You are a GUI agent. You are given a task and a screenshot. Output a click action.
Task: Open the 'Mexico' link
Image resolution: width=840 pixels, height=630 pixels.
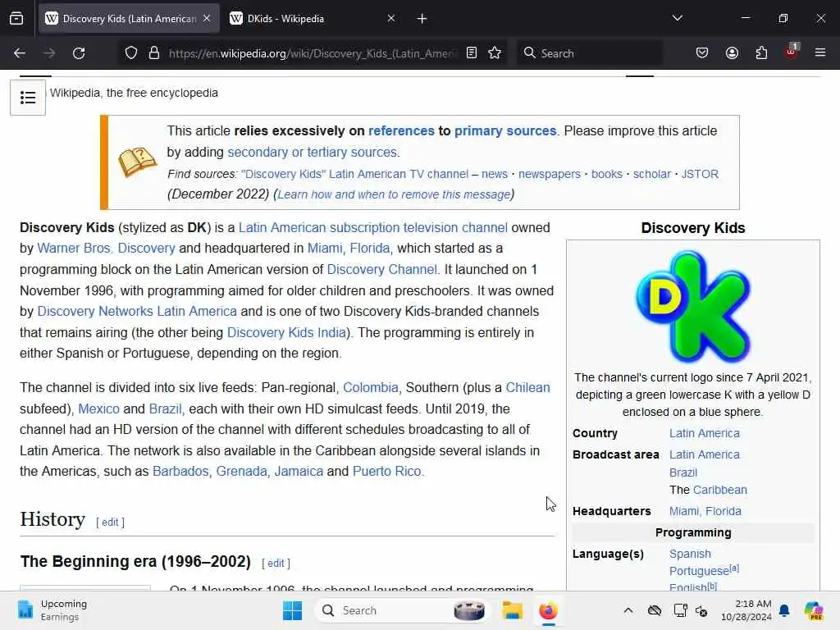(x=98, y=409)
